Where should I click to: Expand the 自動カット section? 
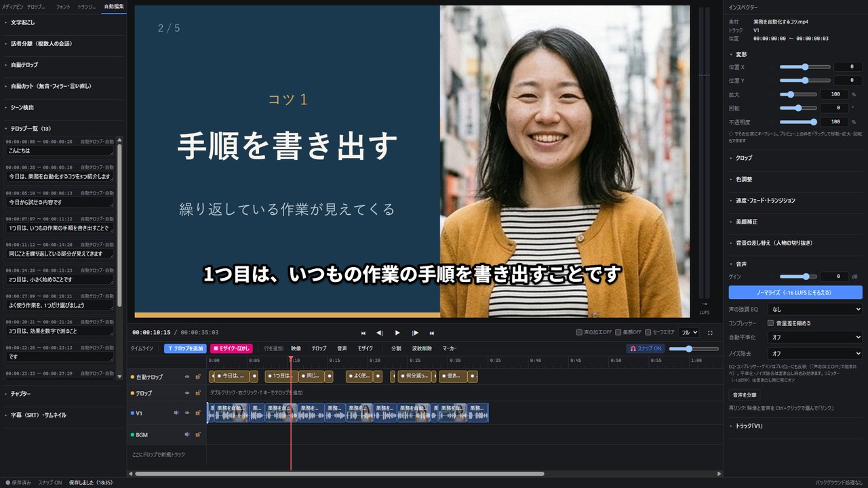coord(63,86)
